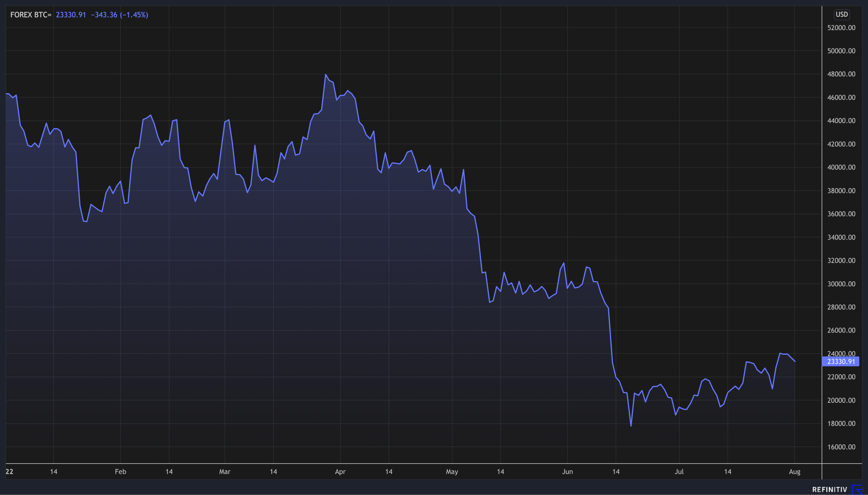Click the 50000.00 price axis label
Viewport: 868px width, 495px height.
point(841,51)
